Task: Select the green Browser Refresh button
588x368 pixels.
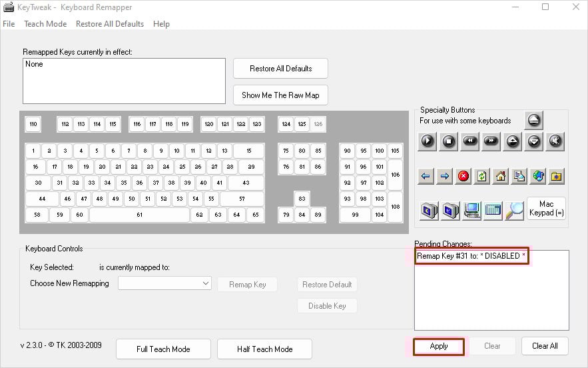Action: (x=482, y=176)
